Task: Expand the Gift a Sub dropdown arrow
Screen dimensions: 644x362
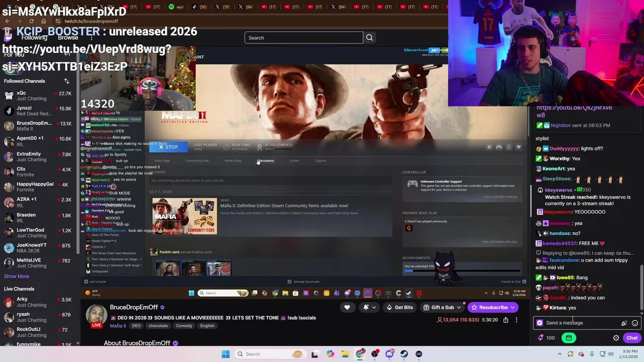Action: 459,307
